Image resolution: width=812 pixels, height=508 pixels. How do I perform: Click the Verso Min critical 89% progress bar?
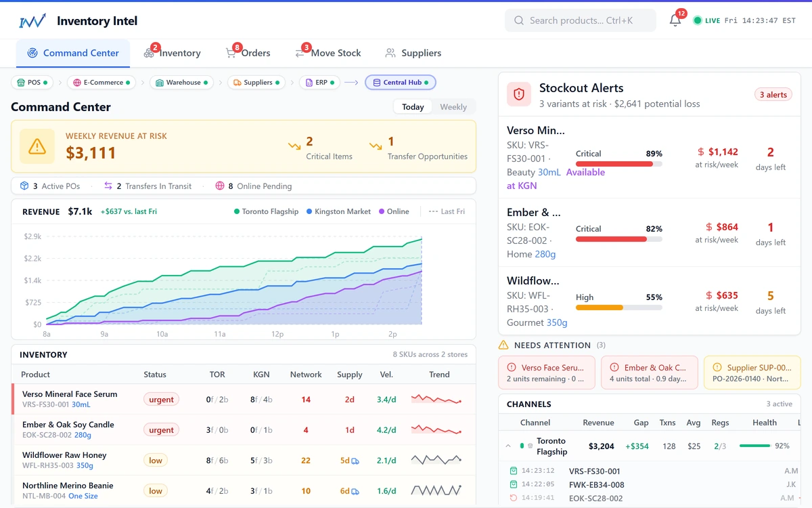tap(618, 164)
